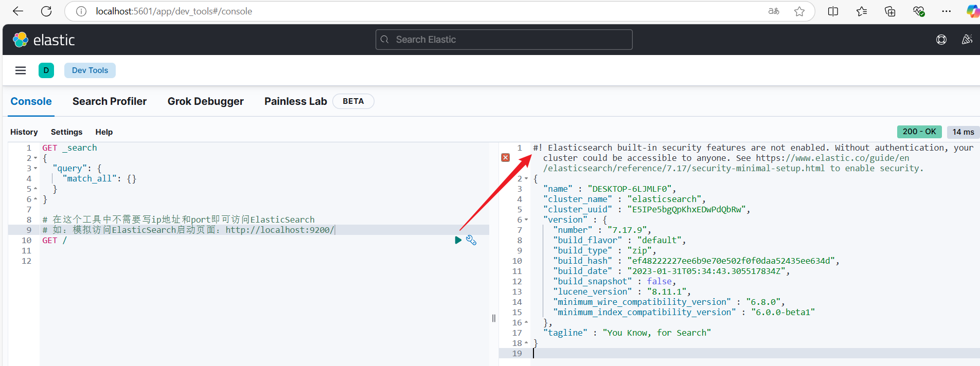Image resolution: width=980 pixels, height=366 pixels.
Task: Click the green D space avatar
Action: point(46,70)
